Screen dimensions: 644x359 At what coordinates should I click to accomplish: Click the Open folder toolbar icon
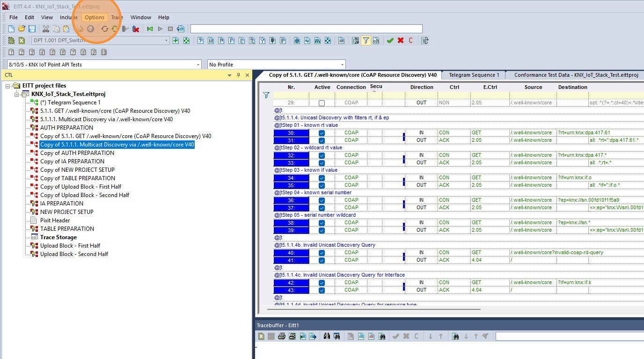click(22, 29)
